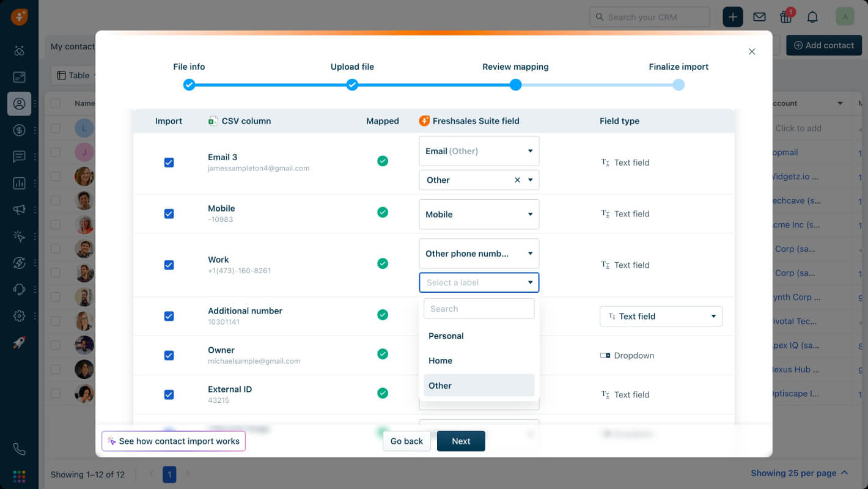Click the Search your CRM box

pyautogui.click(x=650, y=17)
